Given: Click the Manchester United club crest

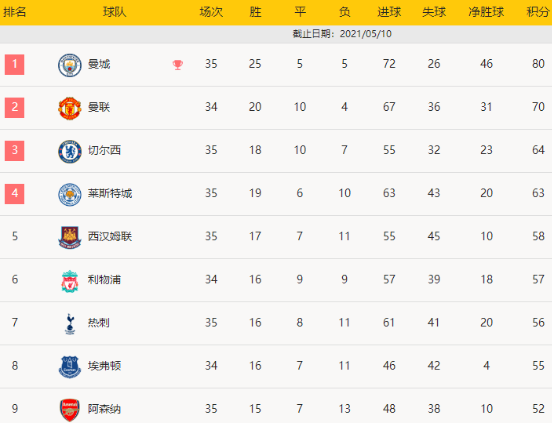Looking at the screenshot, I should tap(70, 108).
